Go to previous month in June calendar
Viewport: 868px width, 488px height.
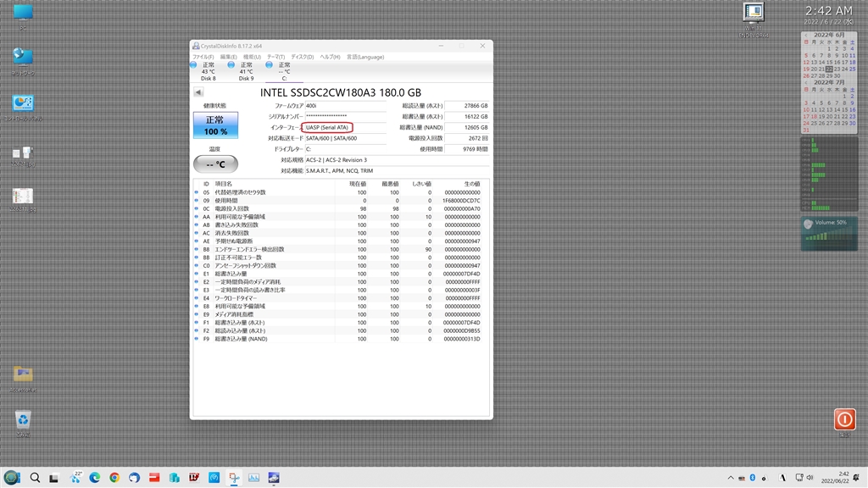(805, 35)
